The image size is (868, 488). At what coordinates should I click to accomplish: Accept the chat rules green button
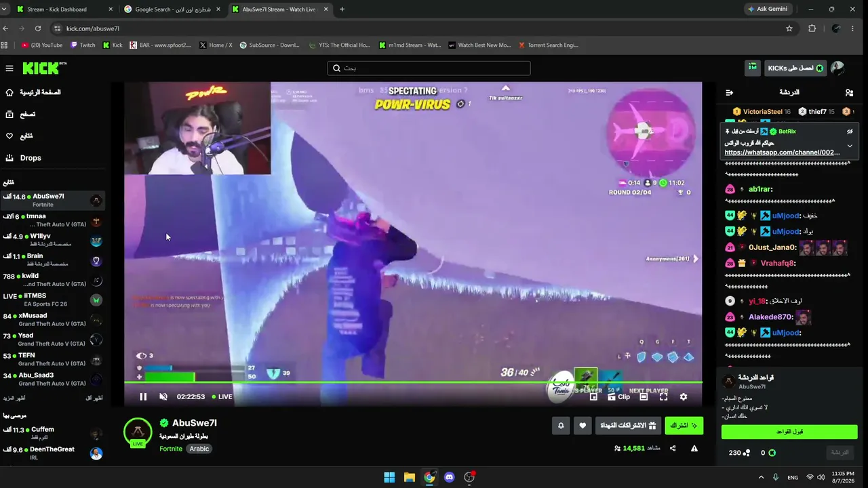pyautogui.click(x=789, y=432)
